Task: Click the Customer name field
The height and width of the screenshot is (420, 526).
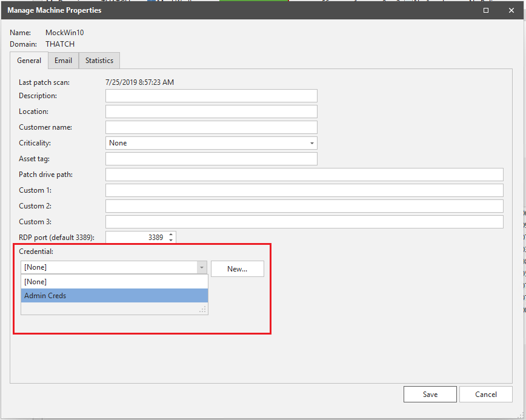Action: [211, 127]
